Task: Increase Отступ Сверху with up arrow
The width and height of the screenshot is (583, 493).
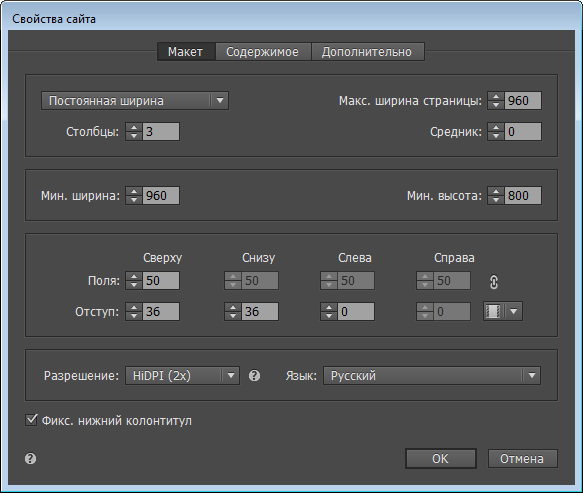Action: (134, 307)
